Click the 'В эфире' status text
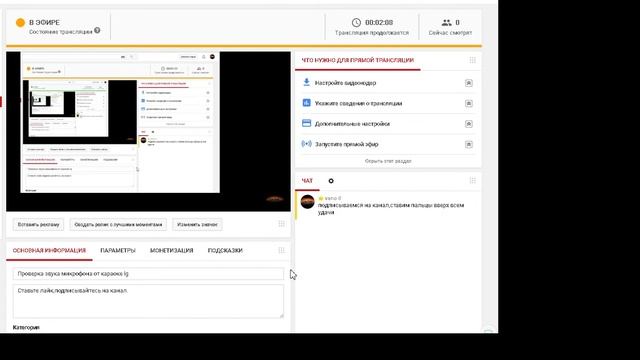The width and height of the screenshot is (640, 360). click(x=44, y=22)
